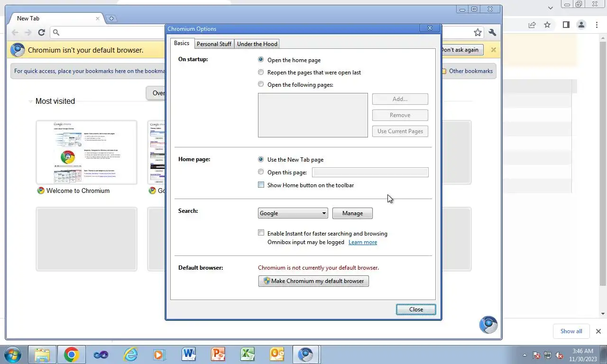This screenshot has height=364, width=607.
Task: Click Action Center flag in system tray
Action: [536, 355]
